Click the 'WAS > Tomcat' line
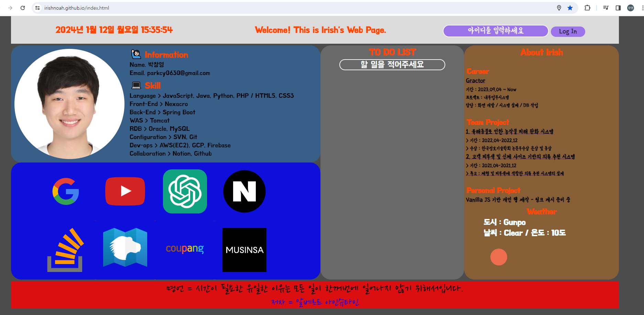The height and width of the screenshot is (315, 644). [150, 120]
